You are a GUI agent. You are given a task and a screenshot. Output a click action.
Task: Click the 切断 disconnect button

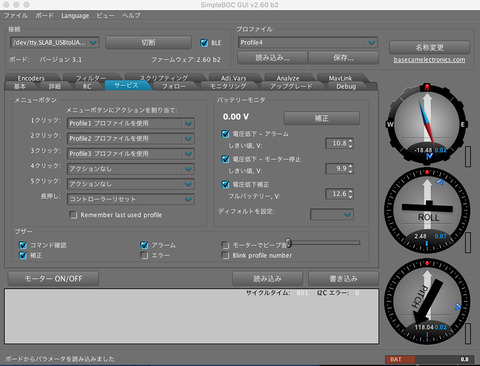click(x=149, y=42)
